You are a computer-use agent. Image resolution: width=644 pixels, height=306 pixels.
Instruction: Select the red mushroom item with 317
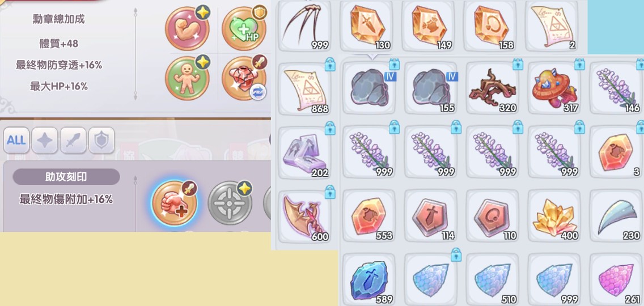(554, 88)
